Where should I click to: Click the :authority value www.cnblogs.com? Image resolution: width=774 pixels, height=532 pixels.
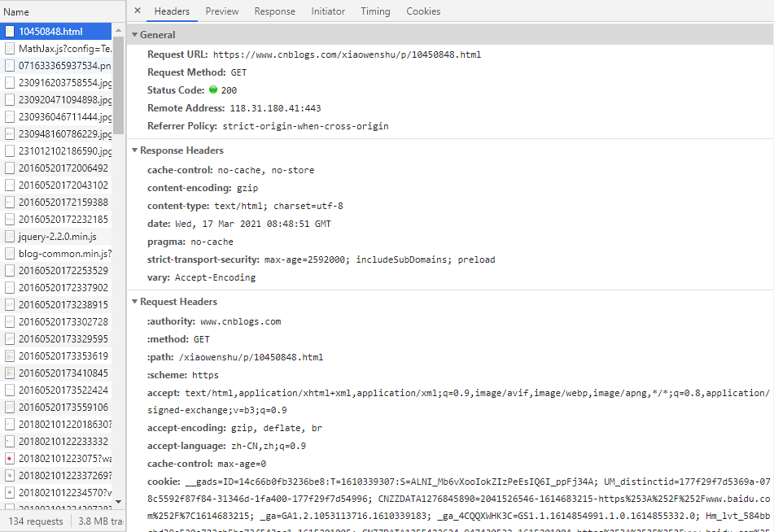point(240,322)
